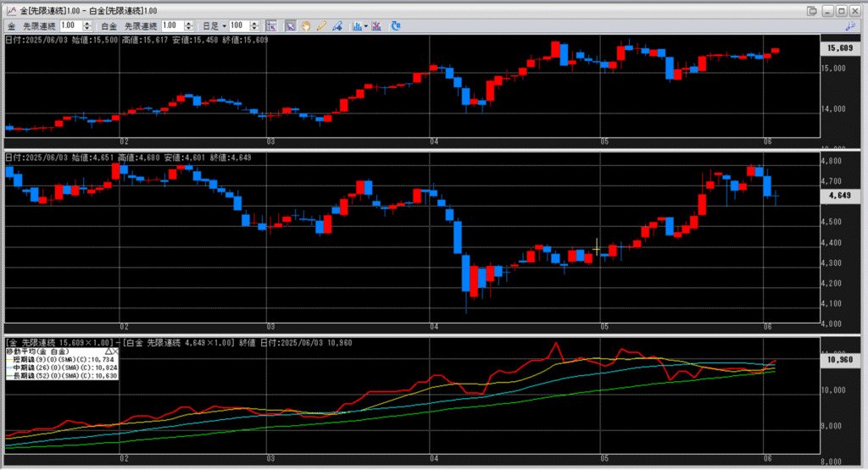Open wrench settings icon at far right
868x470 pixels.
point(851,26)
